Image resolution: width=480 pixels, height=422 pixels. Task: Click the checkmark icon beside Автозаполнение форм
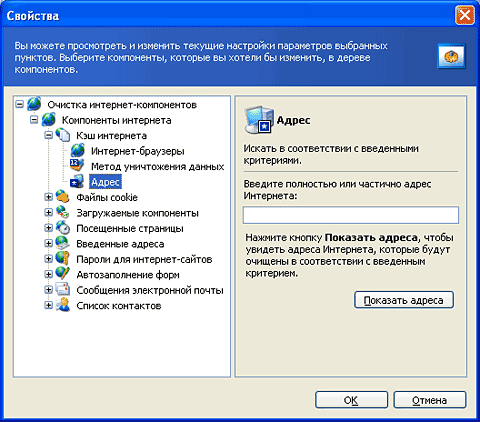click(63, 274)
